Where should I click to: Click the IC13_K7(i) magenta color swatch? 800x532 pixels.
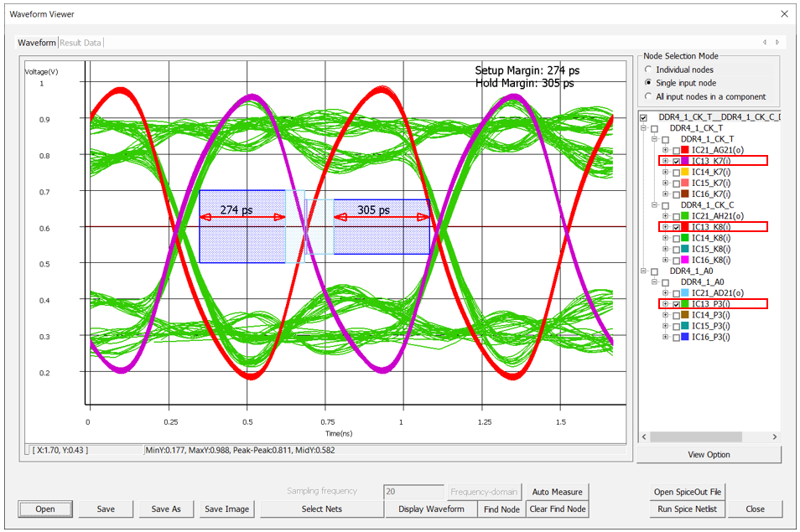686,161
